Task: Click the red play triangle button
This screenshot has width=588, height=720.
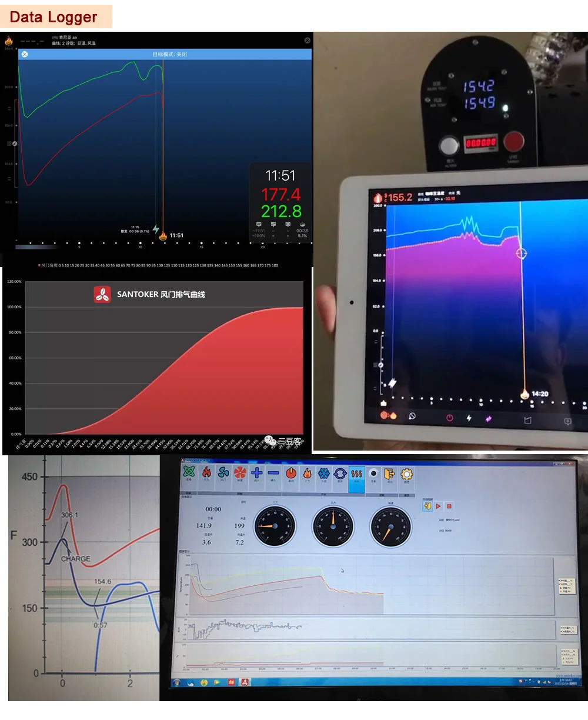Action: pos(439,506)
